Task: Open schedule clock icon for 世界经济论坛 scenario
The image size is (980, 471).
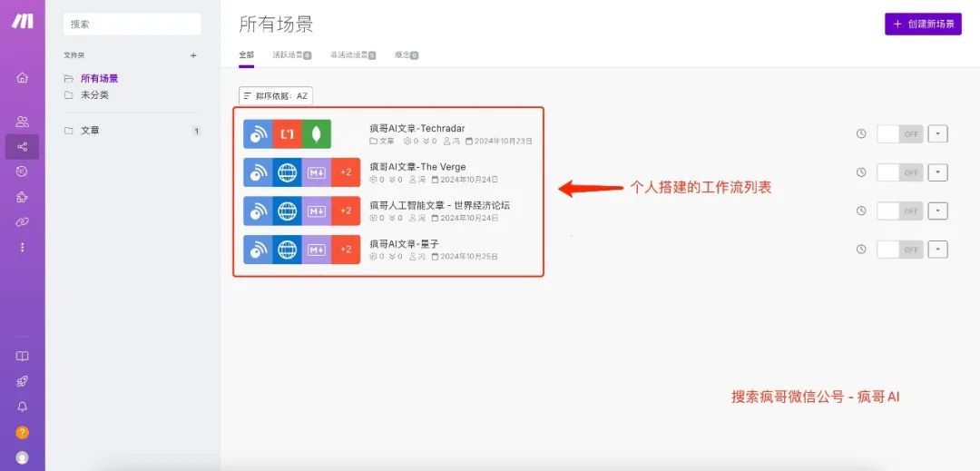Action: 861,211
